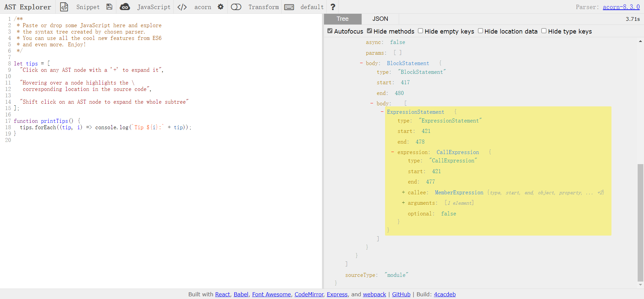The height and width of the screenshot is (299, 644).
Task: Click the cloud language icon beside JavaScript
Action: 125,7
